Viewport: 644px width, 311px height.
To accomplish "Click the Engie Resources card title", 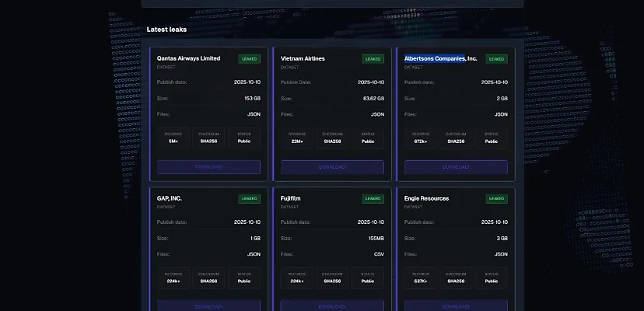I will (426, 198).
